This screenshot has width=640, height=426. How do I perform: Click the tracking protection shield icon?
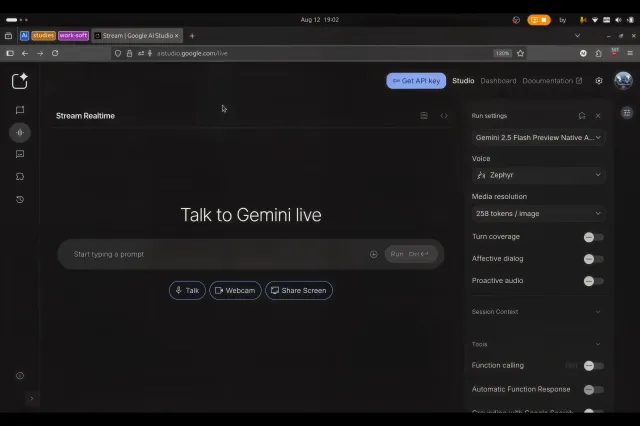coord(118,53)
